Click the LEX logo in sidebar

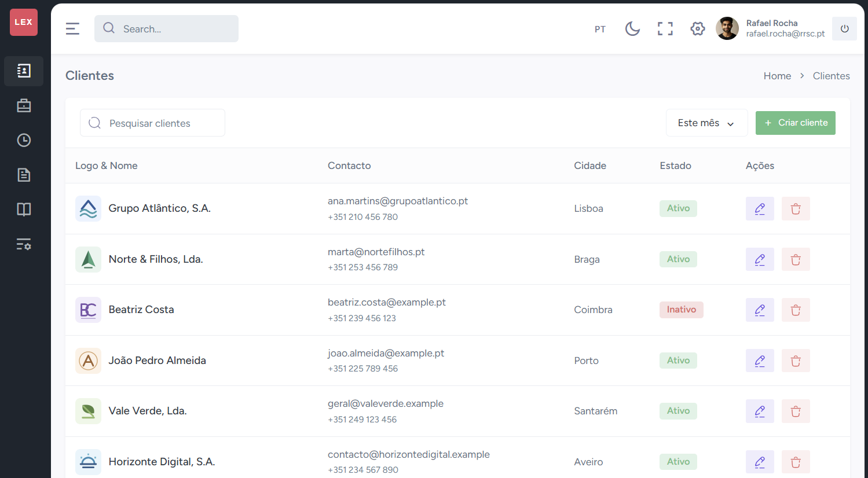(x=24, y=22)
